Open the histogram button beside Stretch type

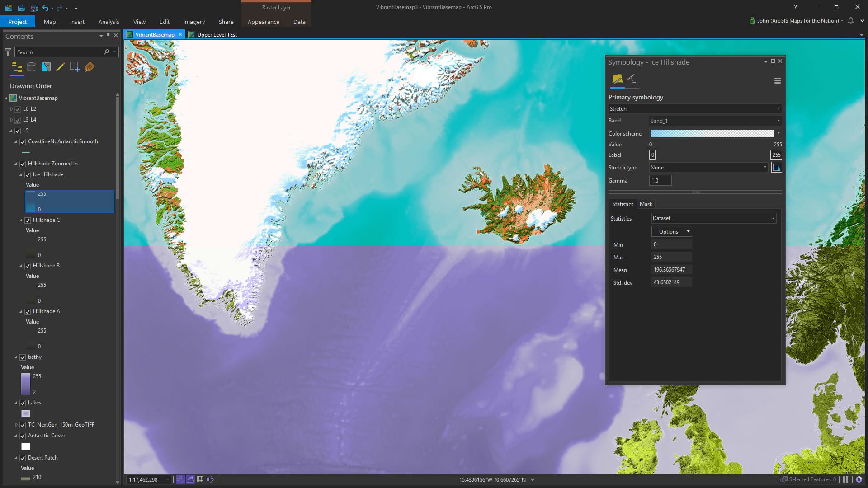coord(776,168)
